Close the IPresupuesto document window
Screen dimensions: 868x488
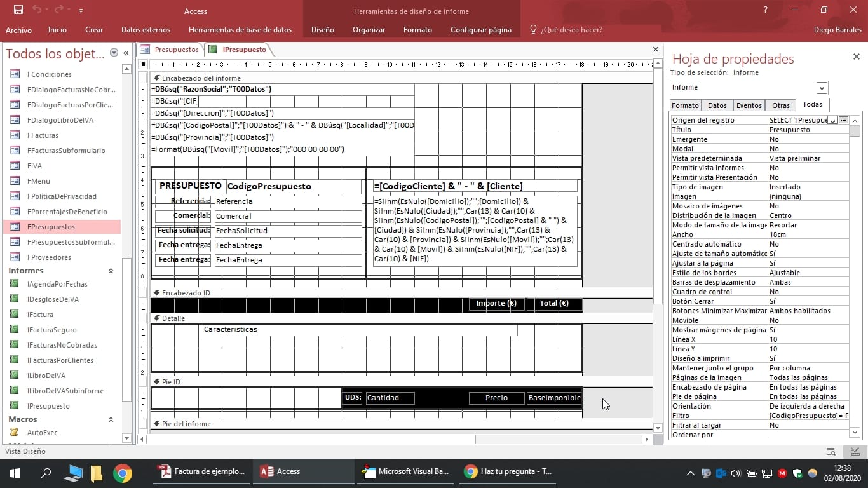point(656,50)
